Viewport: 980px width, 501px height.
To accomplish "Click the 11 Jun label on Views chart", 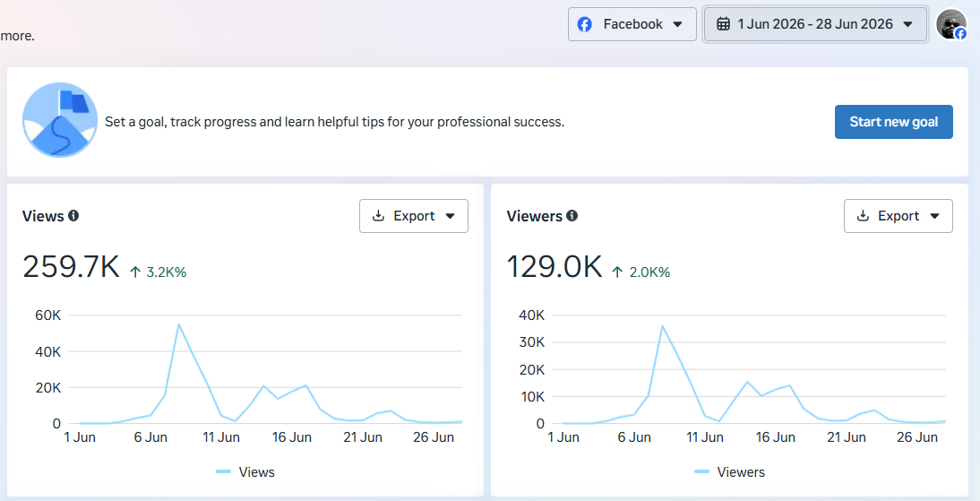I will (221, 437).
